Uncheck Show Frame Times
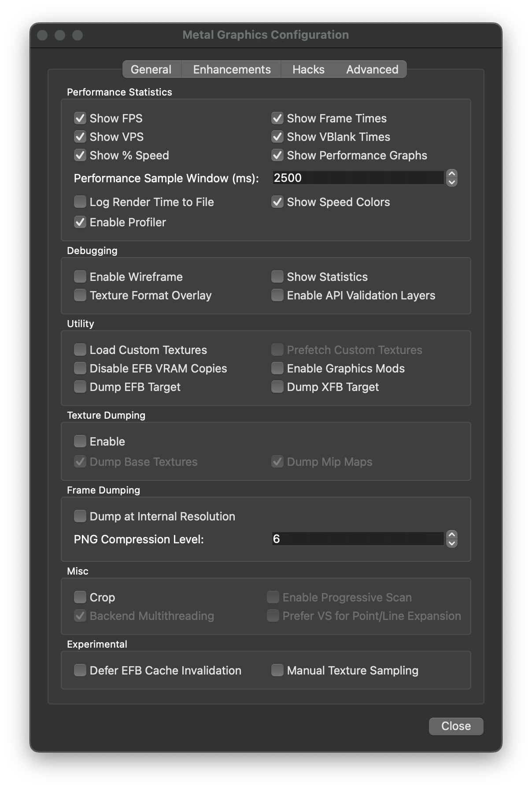The image size is (532, 789). [277, 118]
